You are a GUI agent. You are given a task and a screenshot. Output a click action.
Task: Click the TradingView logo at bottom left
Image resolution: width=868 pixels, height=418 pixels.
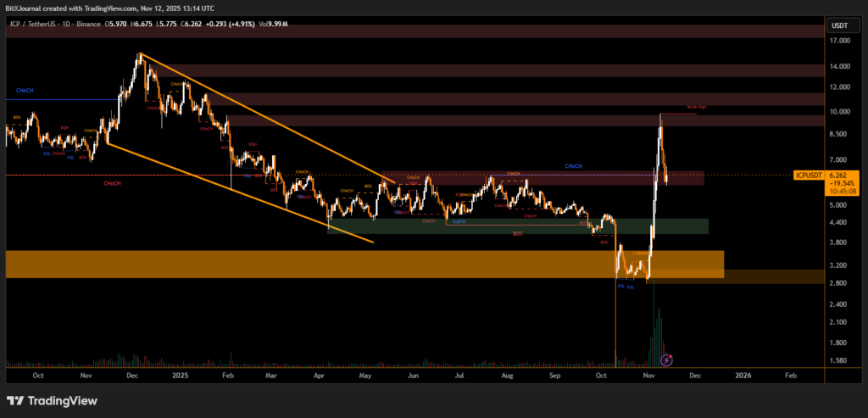coord(52,400)
